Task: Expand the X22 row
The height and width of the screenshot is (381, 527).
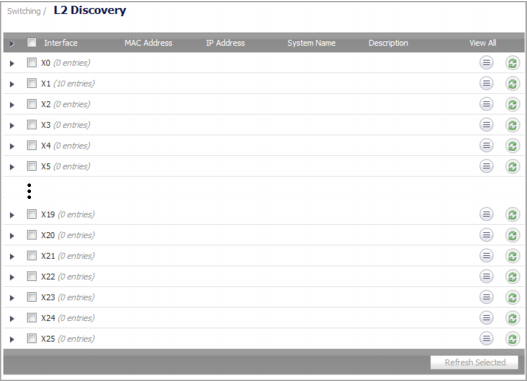Action: [12, 277]
